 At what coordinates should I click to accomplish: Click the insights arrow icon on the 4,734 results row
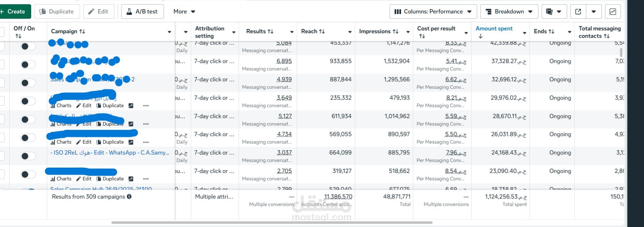[131, 142]
